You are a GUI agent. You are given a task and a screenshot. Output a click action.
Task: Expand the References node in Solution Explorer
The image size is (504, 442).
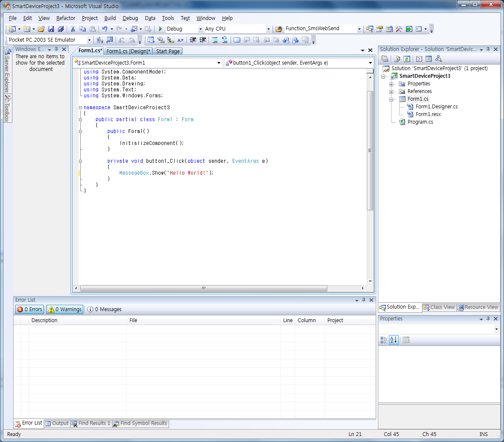coord(391,91)
